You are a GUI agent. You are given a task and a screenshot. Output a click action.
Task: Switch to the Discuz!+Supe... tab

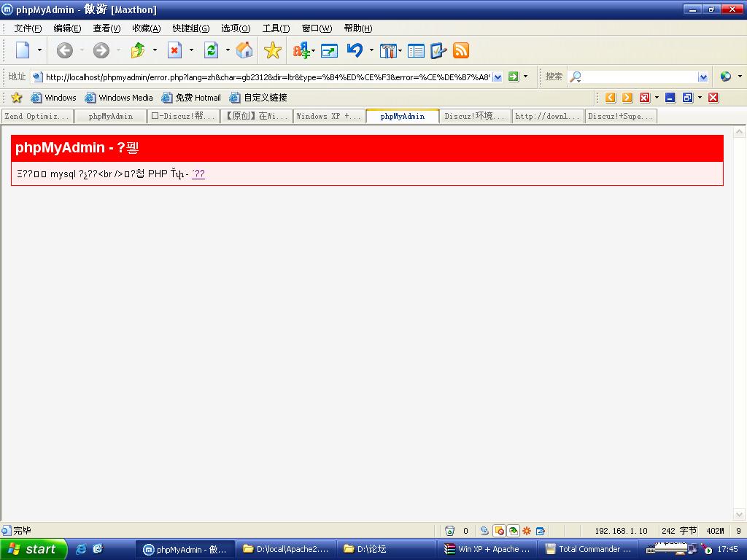coord(621,116)
